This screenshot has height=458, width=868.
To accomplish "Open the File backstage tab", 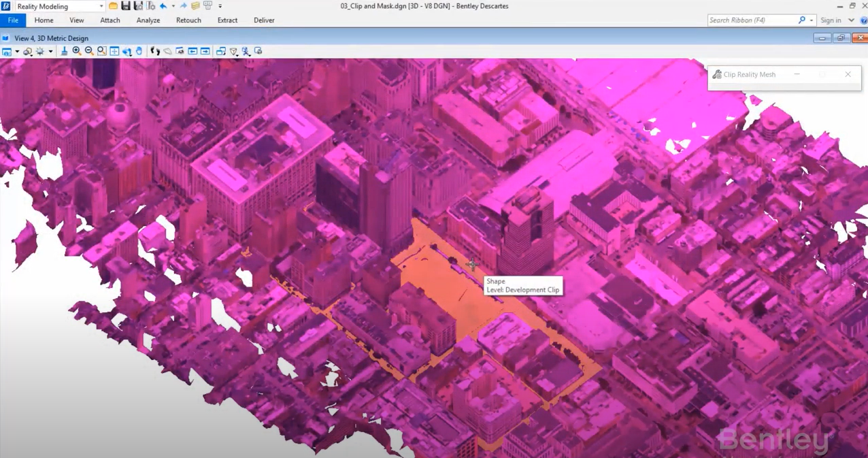I will point(13,20).
